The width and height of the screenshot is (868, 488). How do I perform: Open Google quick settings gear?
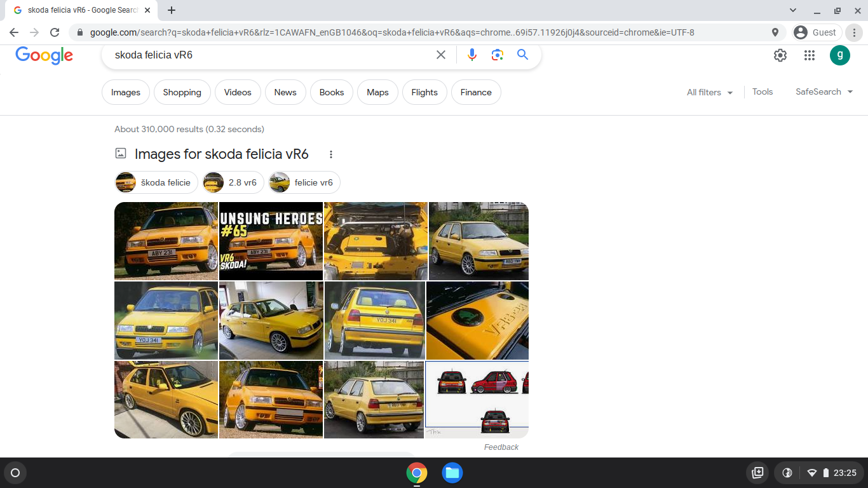coord(780,55)
